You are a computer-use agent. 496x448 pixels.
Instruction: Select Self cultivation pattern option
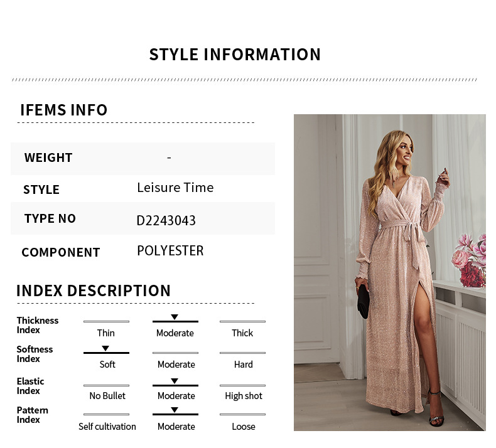[x=107, y=427]
